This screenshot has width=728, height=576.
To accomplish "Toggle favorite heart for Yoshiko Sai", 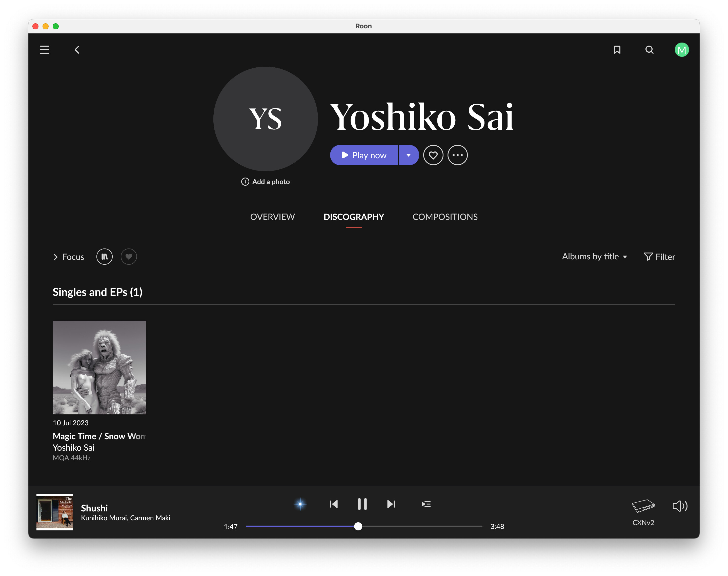I will pos(433,155).
